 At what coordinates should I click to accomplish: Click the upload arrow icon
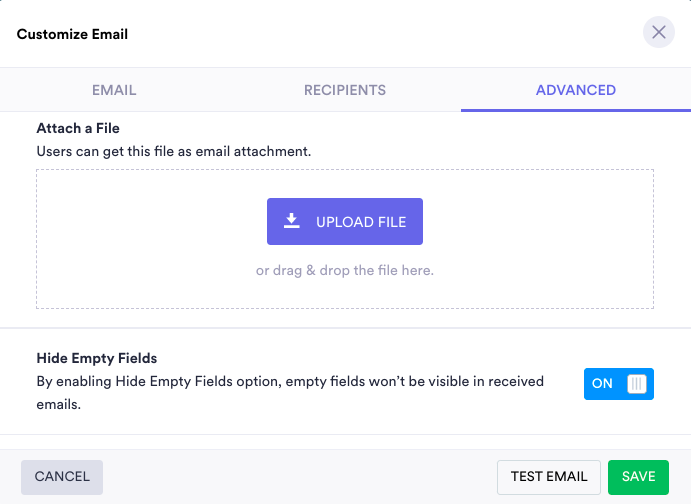292,221
